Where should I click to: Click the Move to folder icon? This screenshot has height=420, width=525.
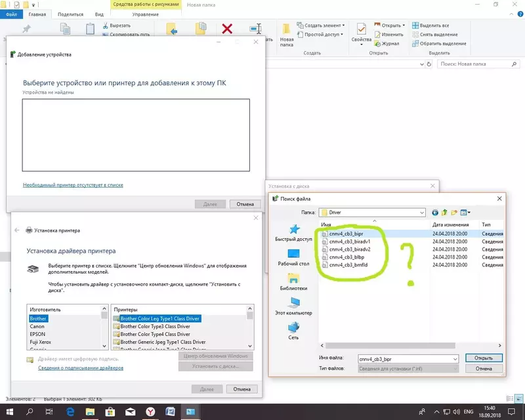(x=171, y=29)
